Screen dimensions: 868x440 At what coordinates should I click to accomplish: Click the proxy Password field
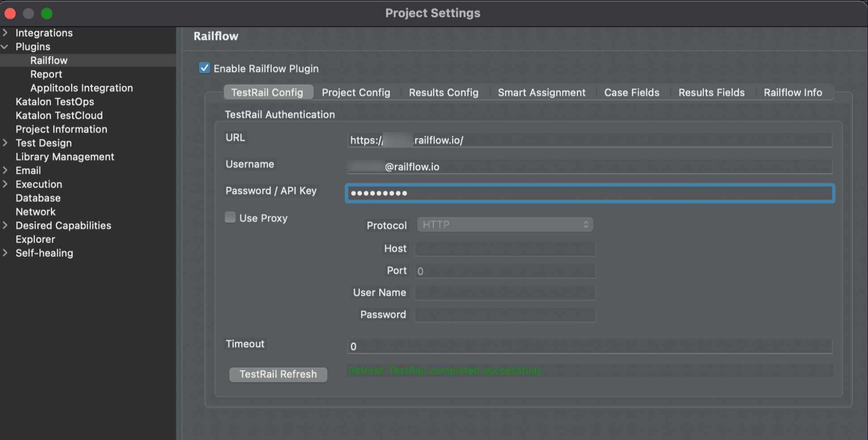[505, 315]
